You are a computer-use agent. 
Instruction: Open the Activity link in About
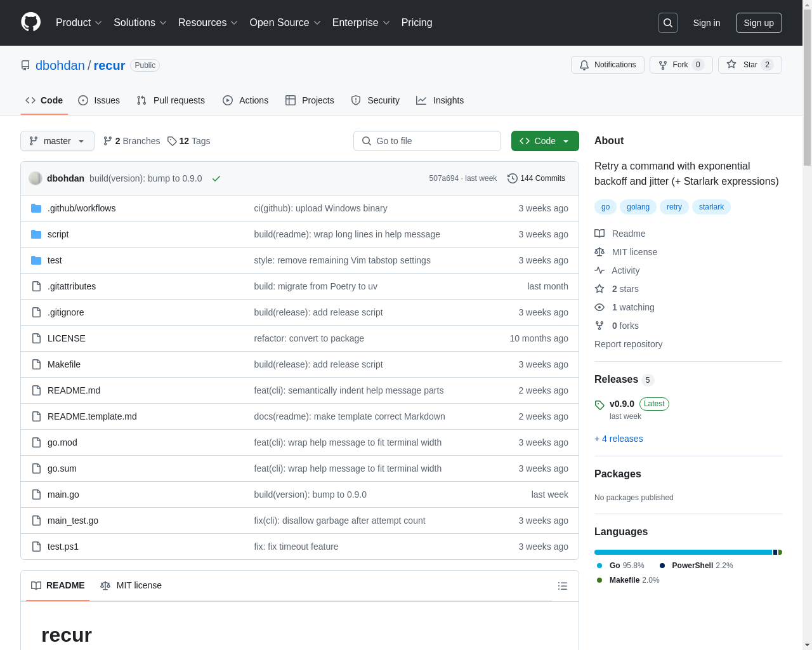click(x=617, y=270)
